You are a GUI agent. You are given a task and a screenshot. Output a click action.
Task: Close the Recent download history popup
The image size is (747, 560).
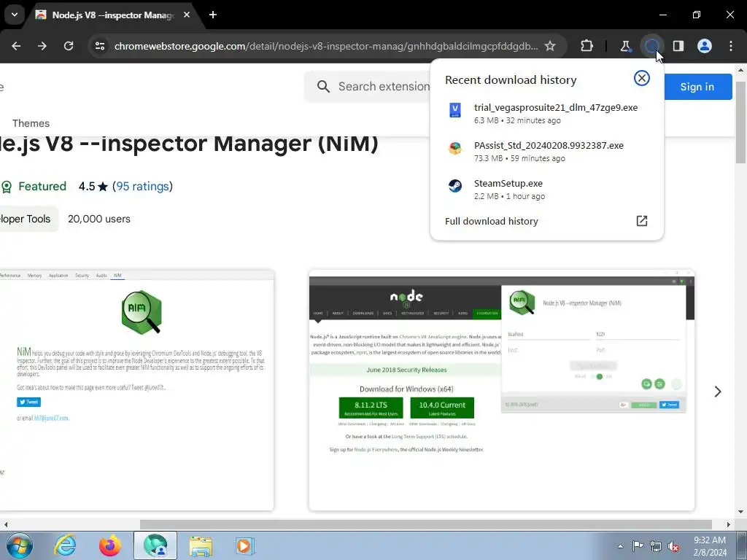pos(642,78)
